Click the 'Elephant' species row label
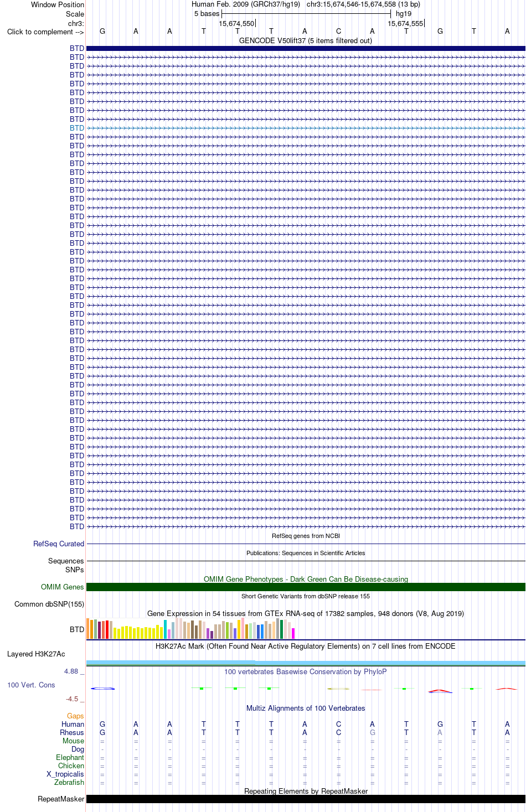 pyautogui.click(x=70, y=757)
